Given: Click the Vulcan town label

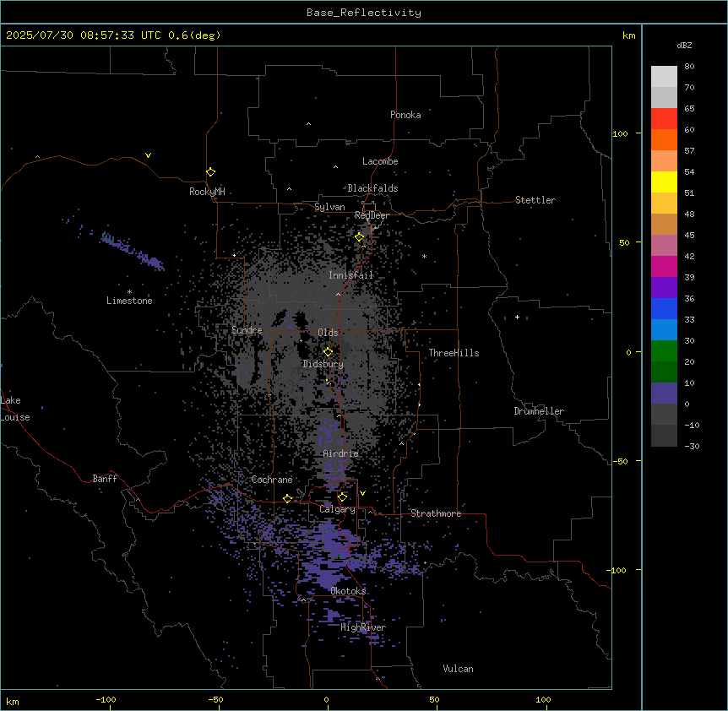Looking at the screenshot, I should pyautogui.click(x=458, y=669).
